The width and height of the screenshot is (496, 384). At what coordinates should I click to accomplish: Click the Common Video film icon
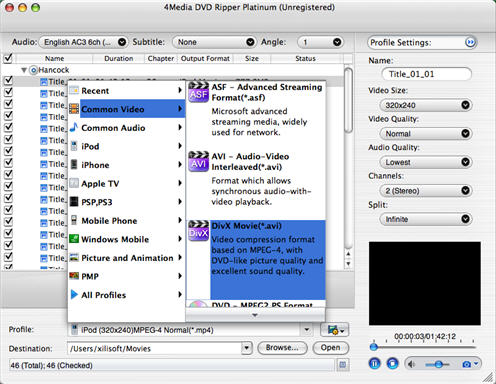[74, 109]
